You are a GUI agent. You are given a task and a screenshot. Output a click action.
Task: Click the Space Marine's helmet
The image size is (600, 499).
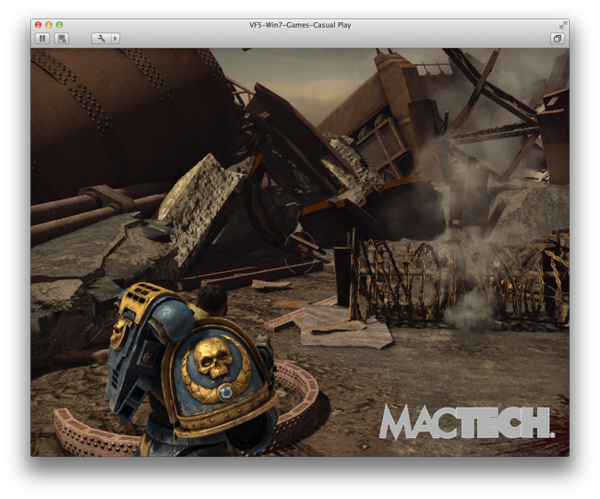pos(209,297)
